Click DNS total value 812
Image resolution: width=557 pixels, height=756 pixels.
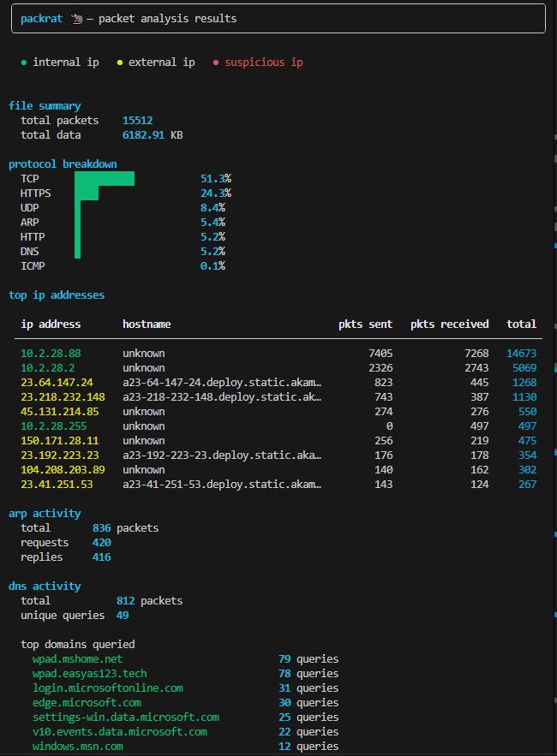[125, 601]
